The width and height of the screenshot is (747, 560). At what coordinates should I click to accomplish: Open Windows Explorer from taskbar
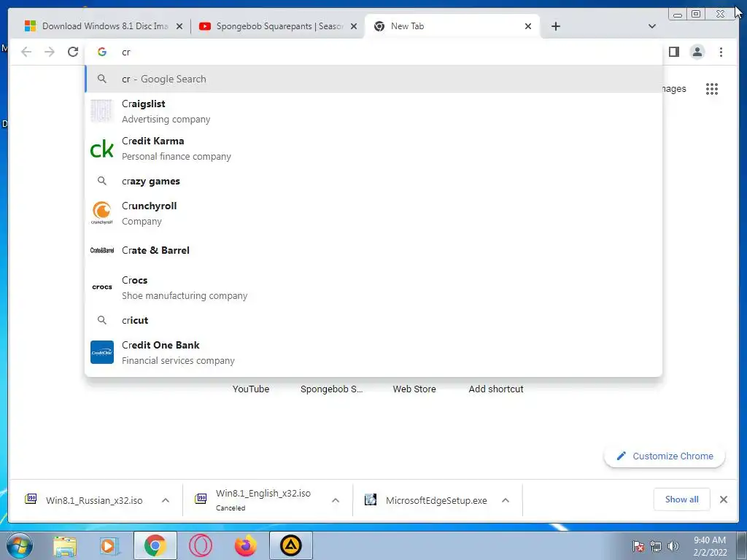click(x=65, y=545)
